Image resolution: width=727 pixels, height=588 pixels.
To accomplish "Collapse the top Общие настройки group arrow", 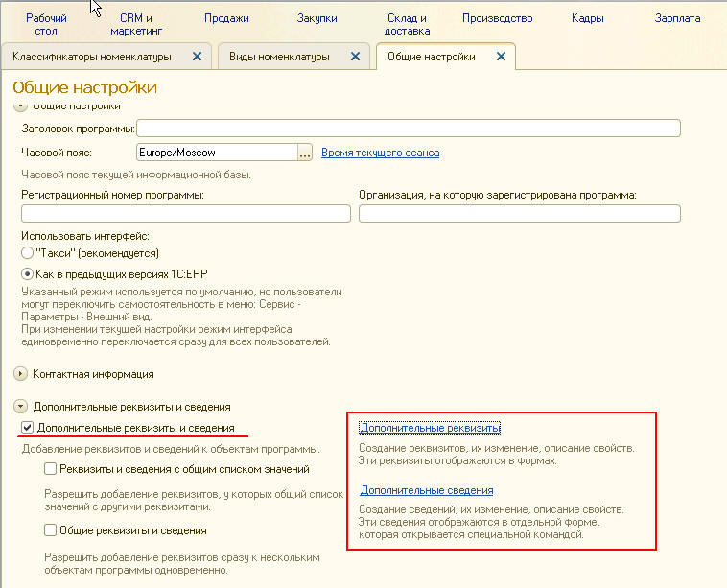I will (x=20, y=106).
